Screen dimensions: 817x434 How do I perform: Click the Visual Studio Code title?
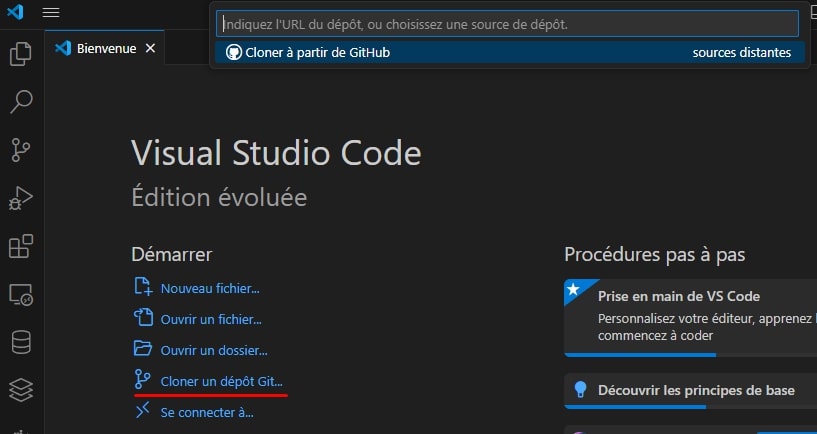point(276,153)
